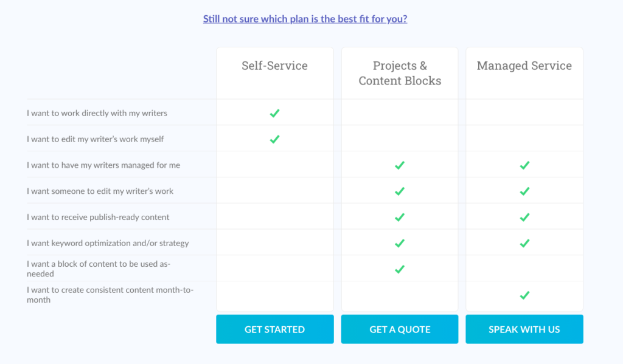Select the Self-Service checkmark for editing work myself

[274, 139]
